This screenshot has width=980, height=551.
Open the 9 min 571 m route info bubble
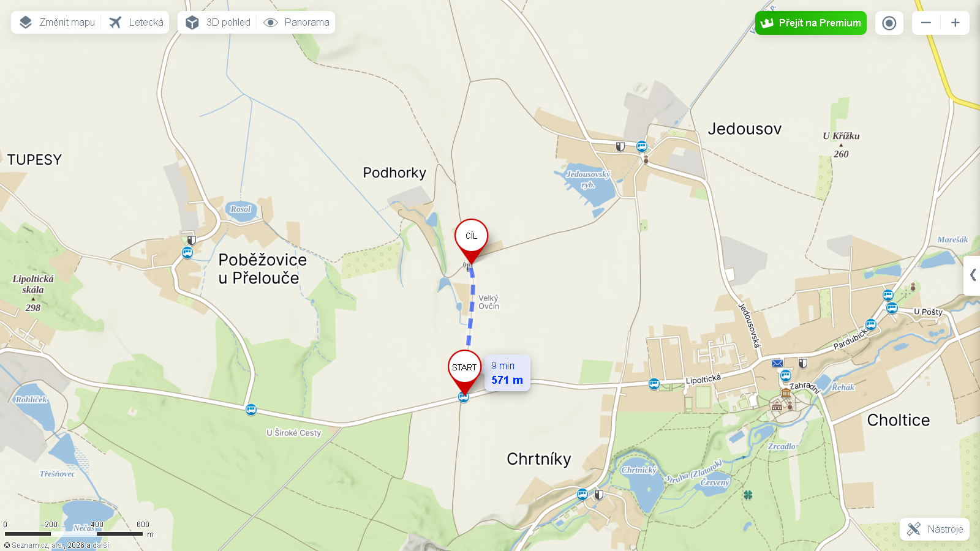(507, 373)
